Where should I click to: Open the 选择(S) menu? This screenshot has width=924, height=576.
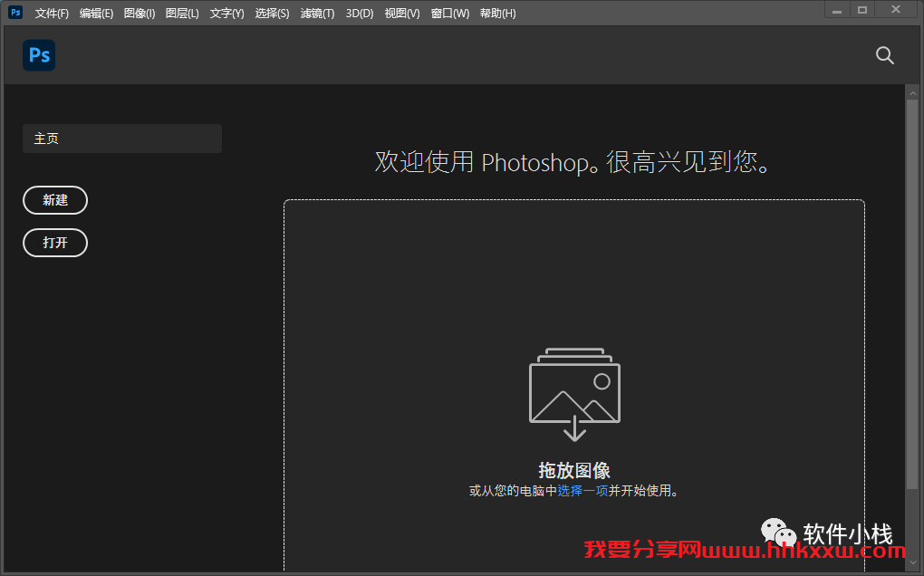click(273, 13)
